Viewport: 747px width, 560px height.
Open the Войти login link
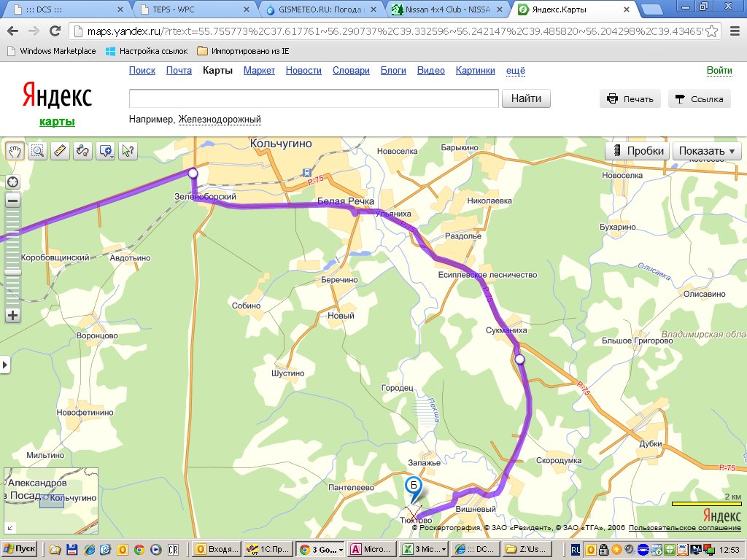pyautogui.click(x=719, y=71)
